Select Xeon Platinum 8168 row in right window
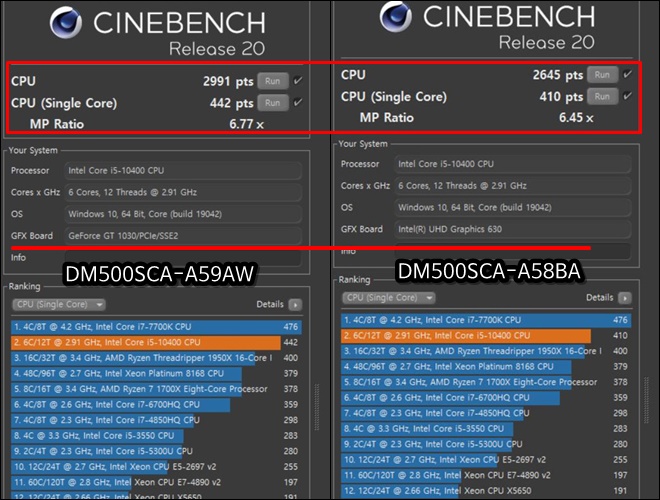Image resolution: width=660 pixels, height=500 pixels. 486,367
